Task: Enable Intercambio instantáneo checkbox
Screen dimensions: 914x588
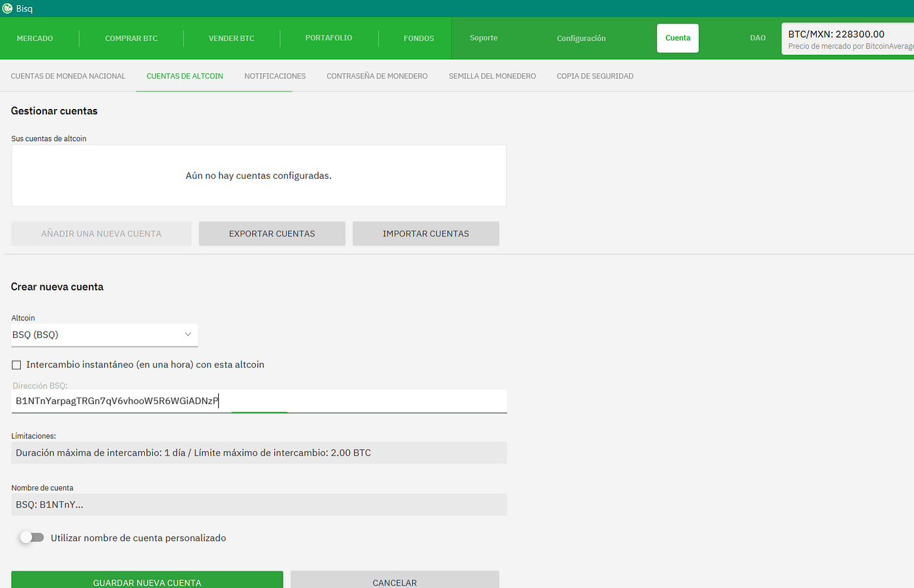Action: tap(16, 365)
